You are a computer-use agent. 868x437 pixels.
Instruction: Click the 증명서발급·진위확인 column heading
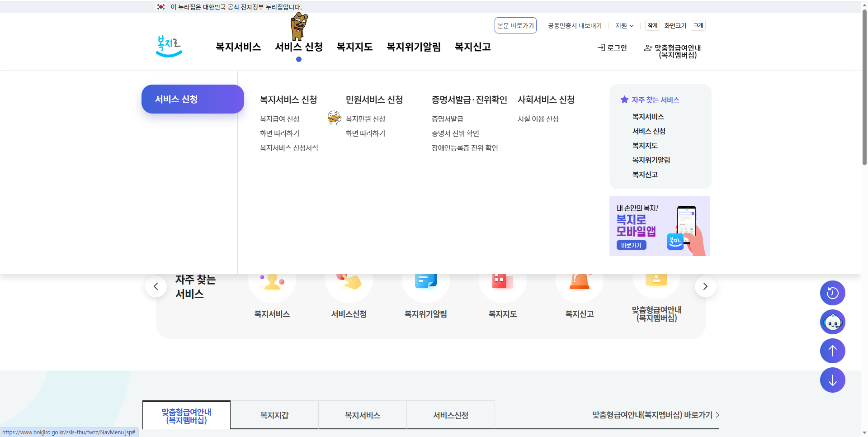pyautogui.click(x=469, y=100)
